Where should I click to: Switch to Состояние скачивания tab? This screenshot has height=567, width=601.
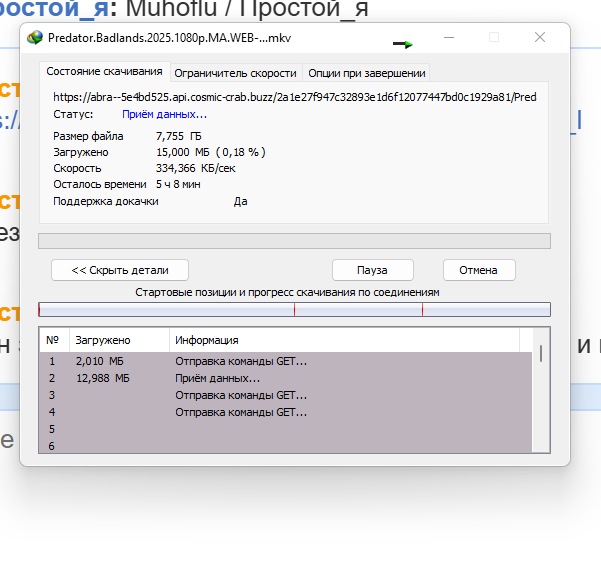[104, 72]
